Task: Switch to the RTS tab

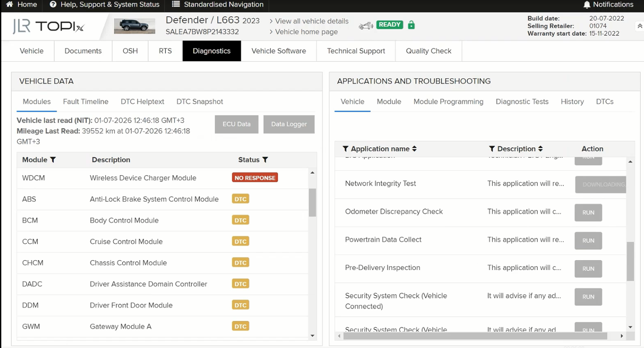Action: point(165,51)
